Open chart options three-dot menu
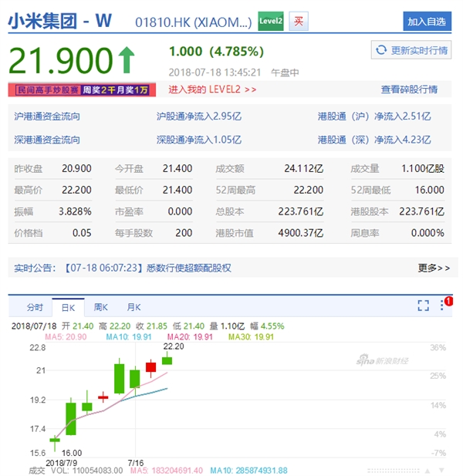 441,305
